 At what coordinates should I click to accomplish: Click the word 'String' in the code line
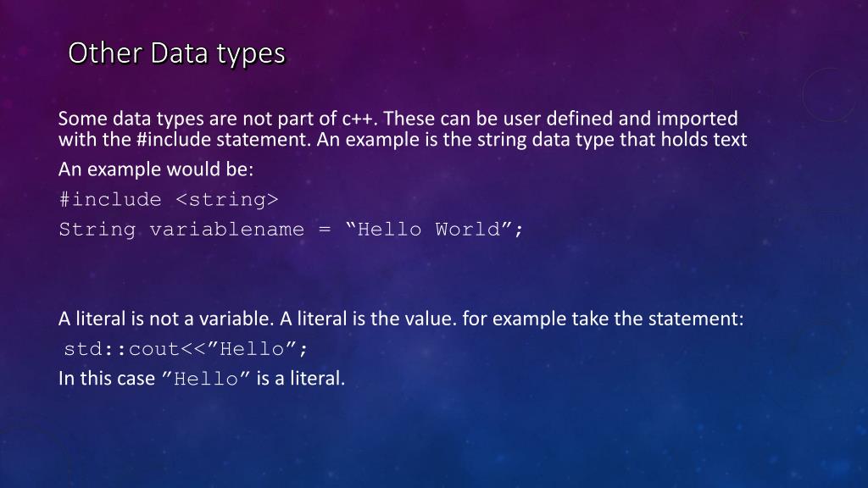(x=97, y=230)
